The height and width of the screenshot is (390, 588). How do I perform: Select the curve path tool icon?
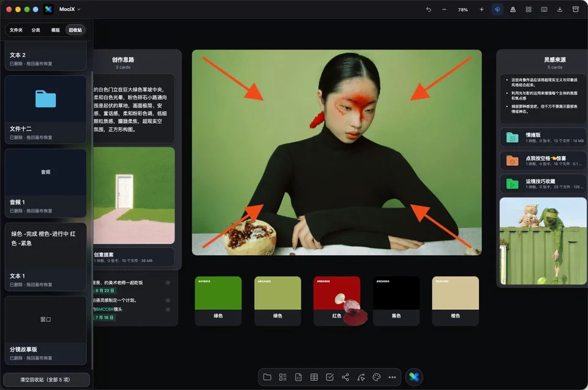[x=361, y=377]
